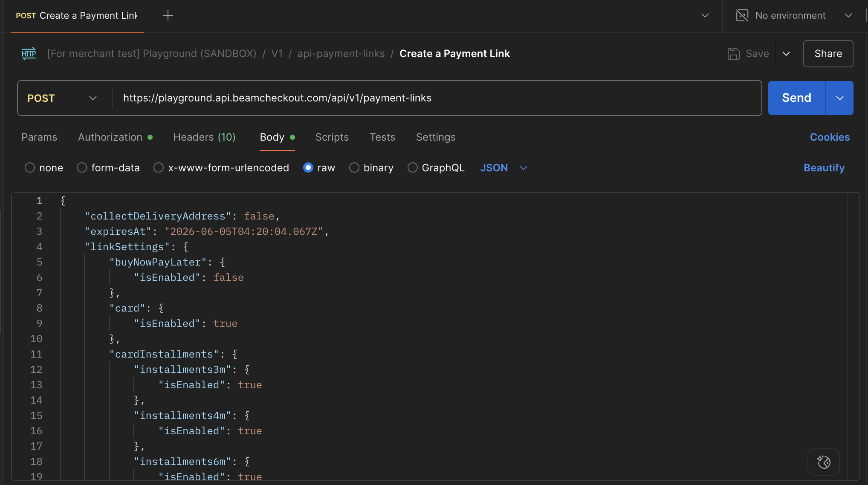
Task: Click the "installments6m" key on line 18
Action: (x=182, y=462)
